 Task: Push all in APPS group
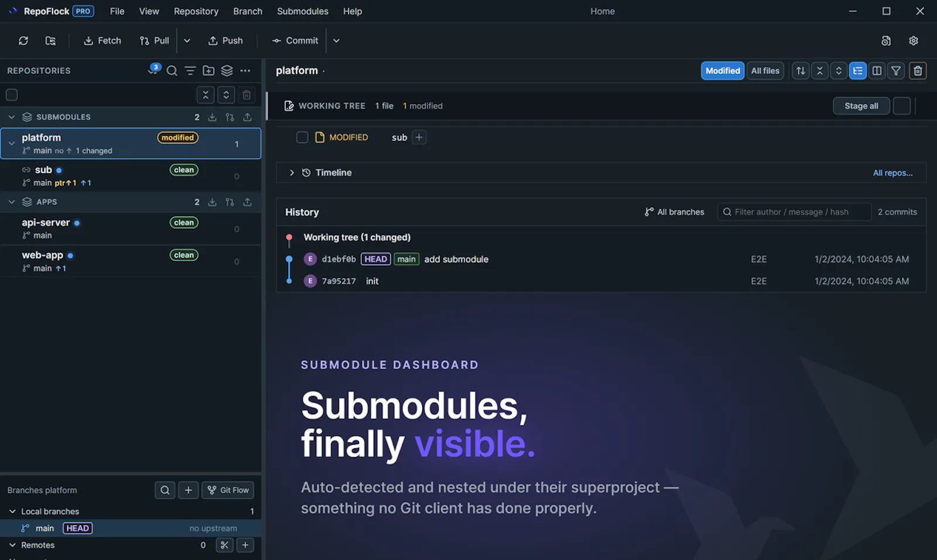coord(248,202)
